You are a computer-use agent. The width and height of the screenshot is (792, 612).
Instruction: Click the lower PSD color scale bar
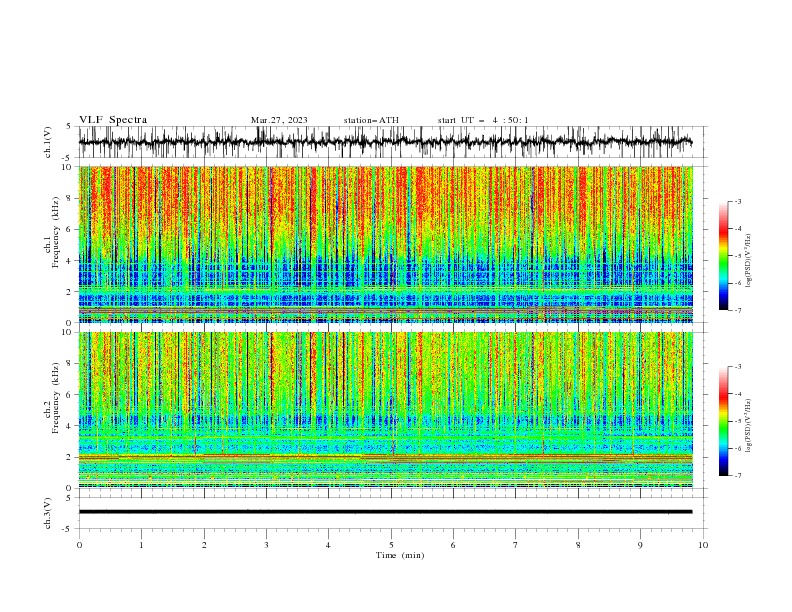(723, 421)
